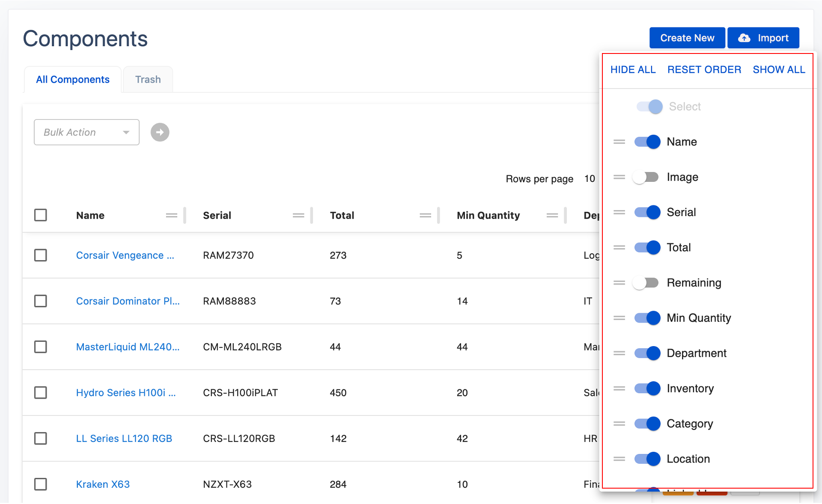Grab the drag handle beside Department toggle
Image resolution: width=822 pixels, height=504 pixels.
[x=619, y=353]
